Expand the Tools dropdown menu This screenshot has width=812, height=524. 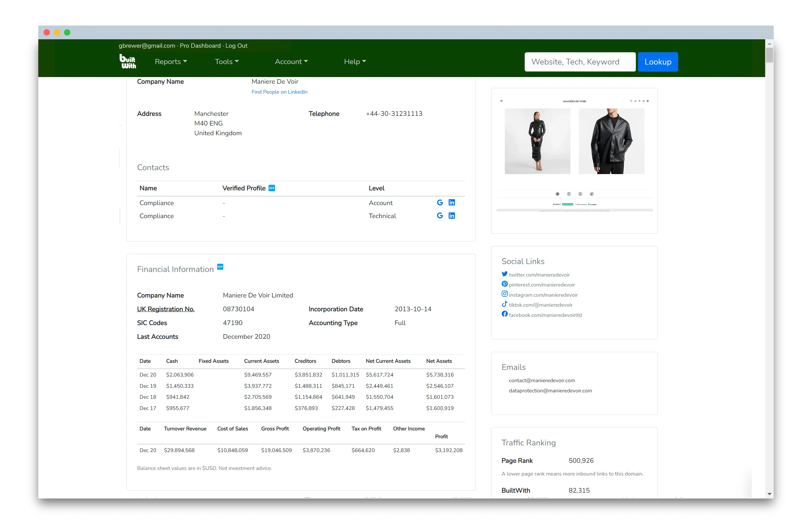coord(227,61)
